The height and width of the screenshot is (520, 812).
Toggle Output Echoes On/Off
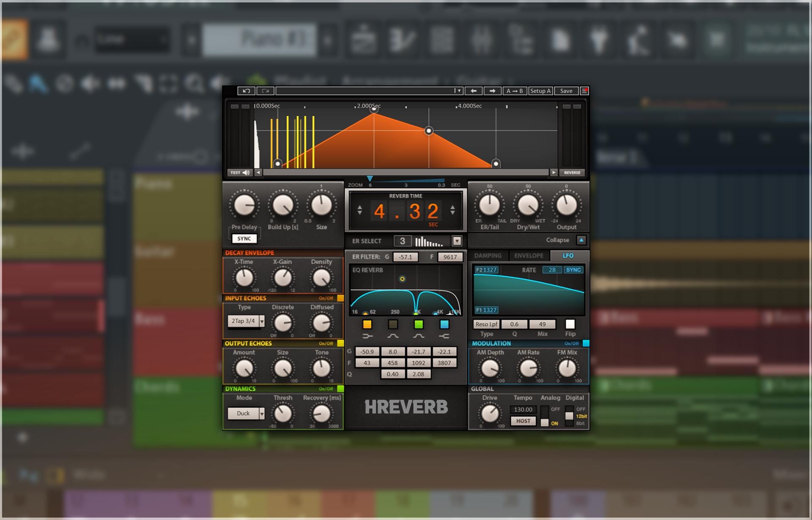click(x=340, y=343)
